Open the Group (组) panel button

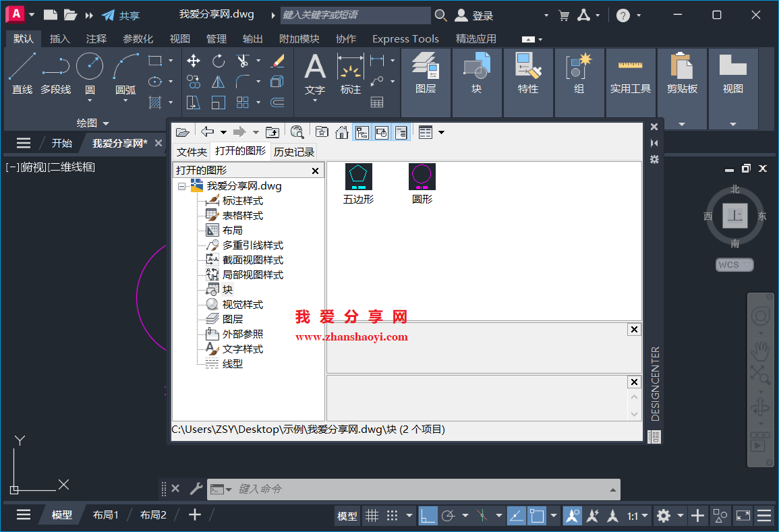pos(579,73)
